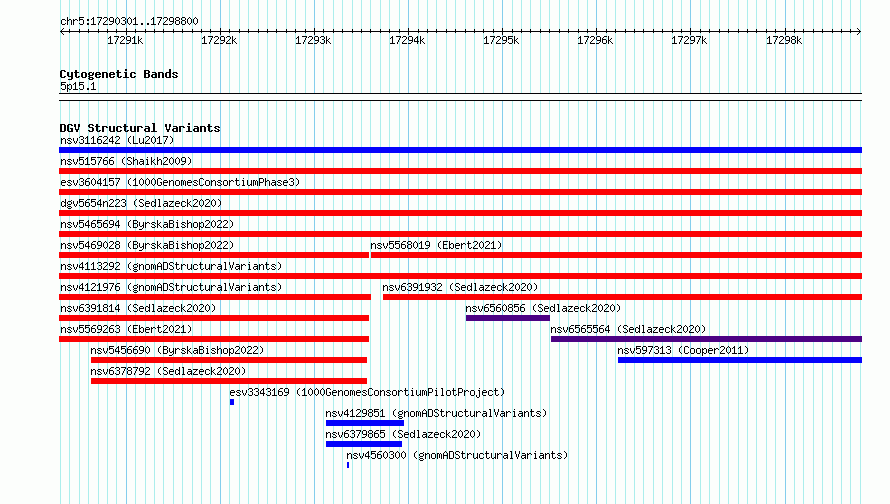Open nsv5456690 (ByrskaBishop2022) label

click(177, 350)
